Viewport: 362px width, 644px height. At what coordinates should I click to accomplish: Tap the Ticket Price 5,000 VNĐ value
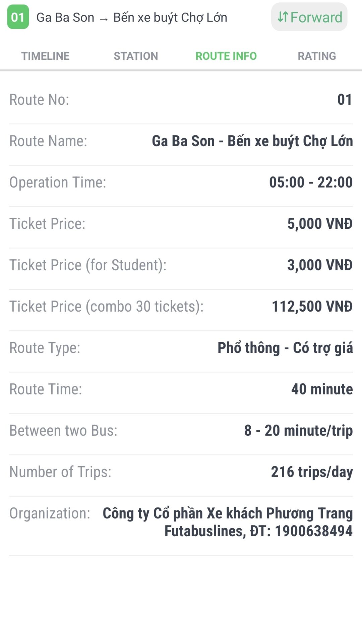[320, 224]
